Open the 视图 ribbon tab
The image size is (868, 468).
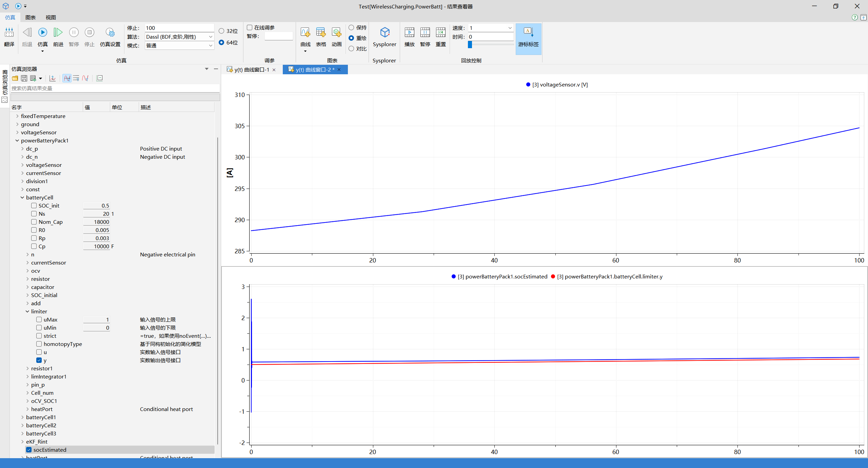pyautogui.click(x=51, y=17)
